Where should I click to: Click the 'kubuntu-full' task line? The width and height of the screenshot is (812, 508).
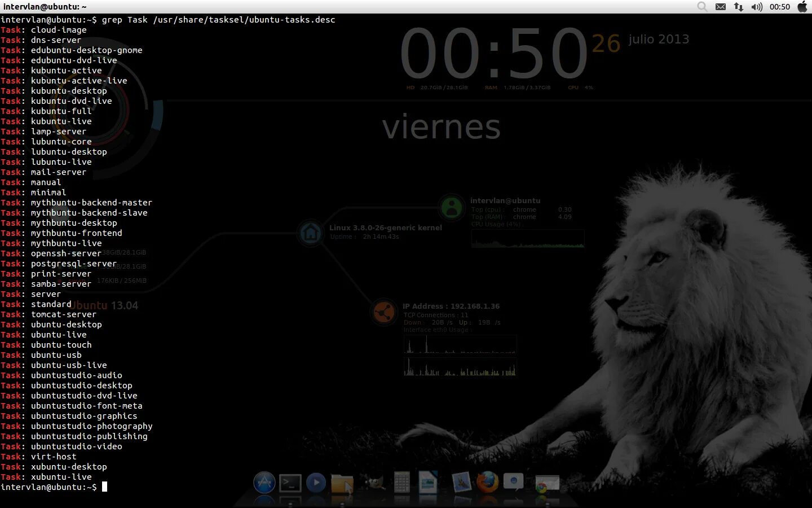click(46, 111)
